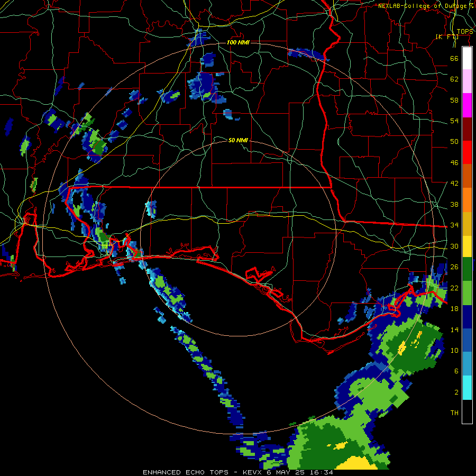Viewport: 476px width, 476px height.
Task: Click the legend value '18'
Action: tap(454, 309)
